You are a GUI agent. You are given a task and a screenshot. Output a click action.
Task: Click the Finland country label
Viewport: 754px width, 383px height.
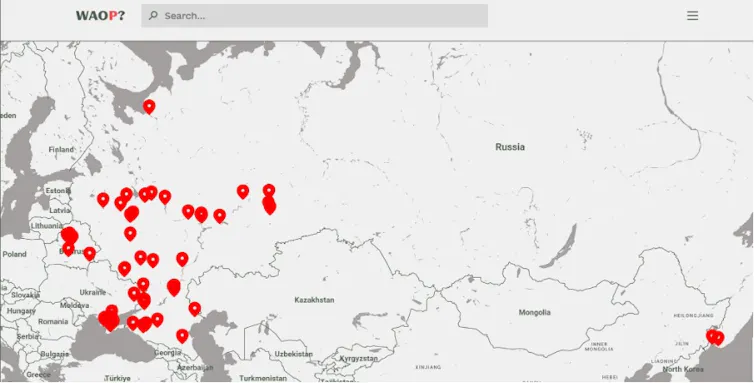(61, 150)
